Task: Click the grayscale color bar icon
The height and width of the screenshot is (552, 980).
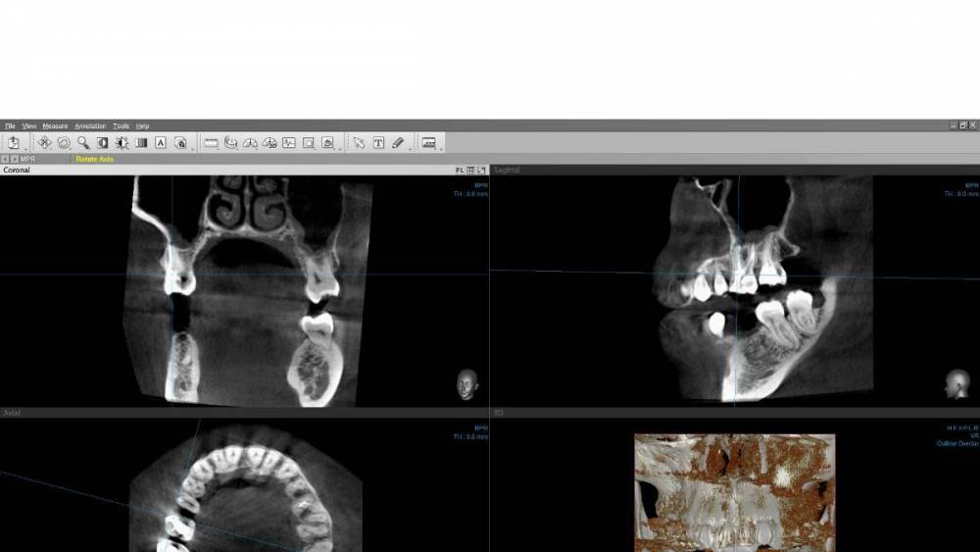Action: [141, 142]
